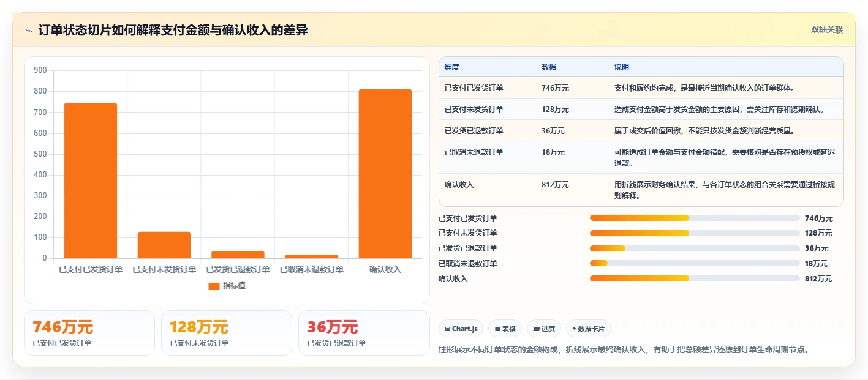
Task: Click the 已支付未发货订单 bar in the chart
Action: (164, 245)
